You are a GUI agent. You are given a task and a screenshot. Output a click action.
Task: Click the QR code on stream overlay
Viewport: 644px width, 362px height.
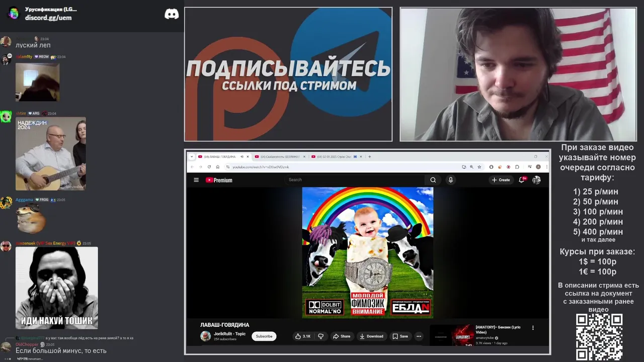[x=599, y=337]
